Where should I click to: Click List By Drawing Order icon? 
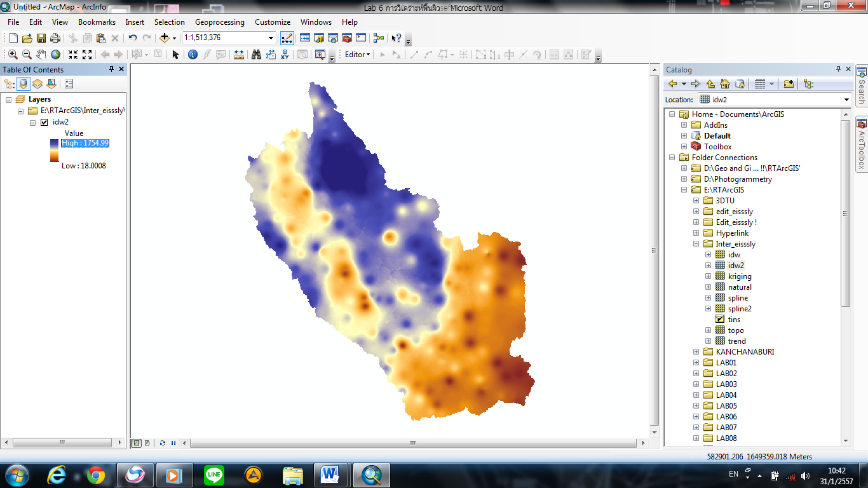10,83
